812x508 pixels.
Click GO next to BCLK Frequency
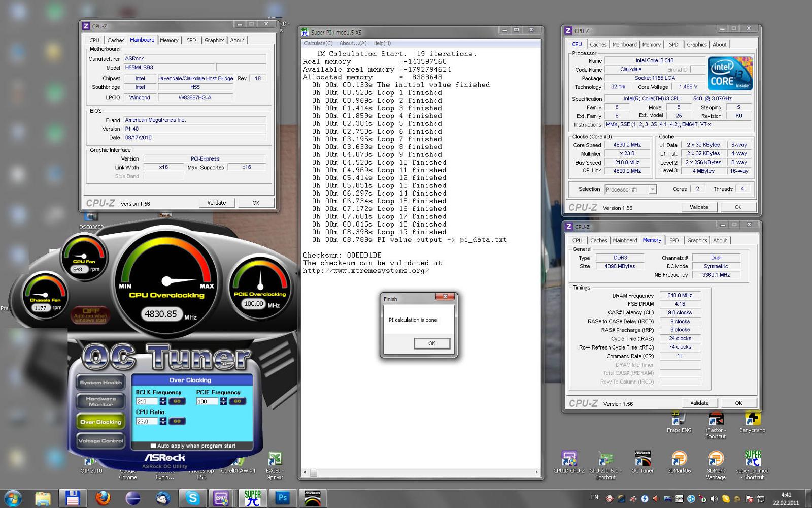tap(177, 401)
